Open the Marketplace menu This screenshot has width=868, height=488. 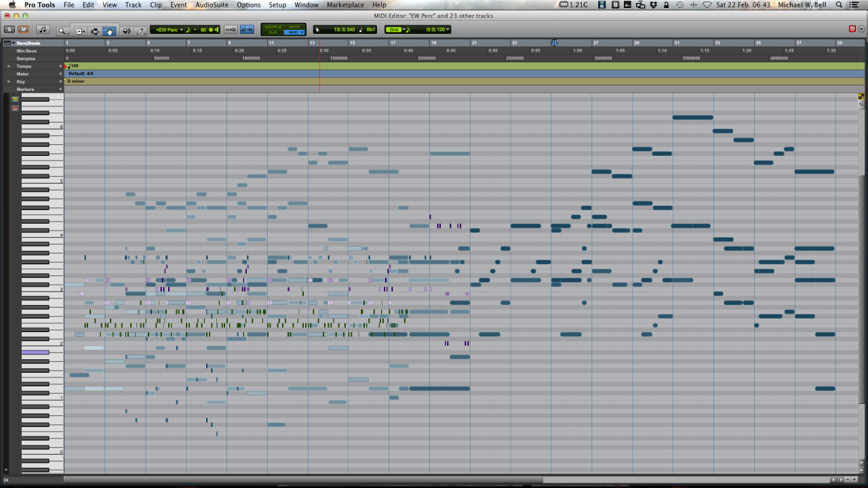(345, 5)
